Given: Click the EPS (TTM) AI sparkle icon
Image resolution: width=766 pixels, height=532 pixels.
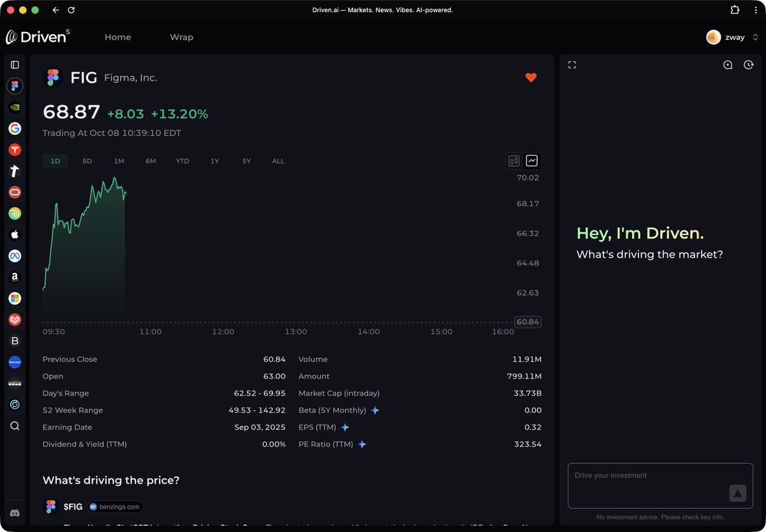Looking at the screenshot, I should 345,427.
